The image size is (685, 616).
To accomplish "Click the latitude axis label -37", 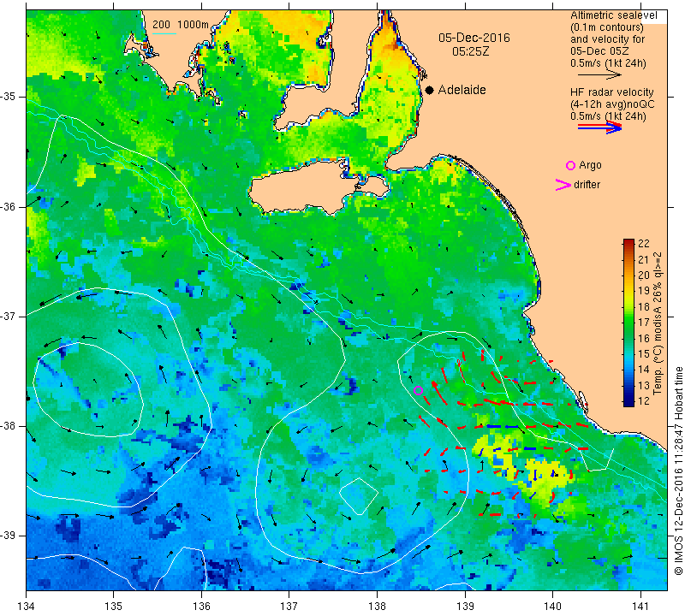I will tap(9, 316).
